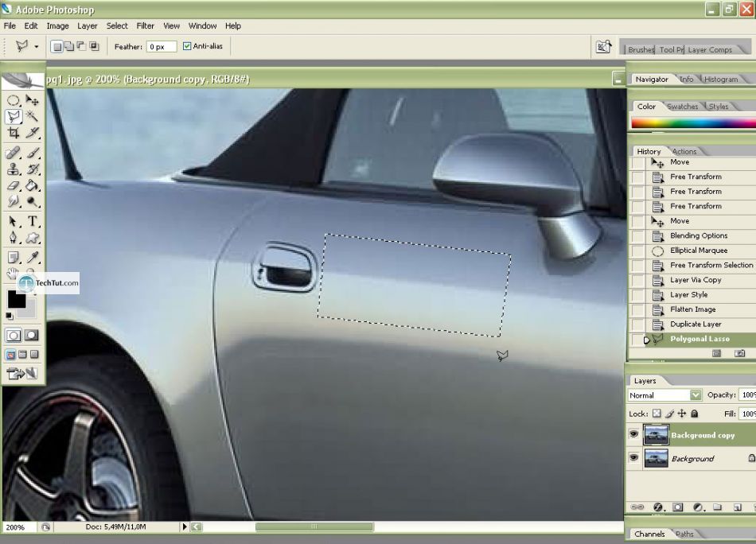Create a new layer set folder

(x=718, y=507)
